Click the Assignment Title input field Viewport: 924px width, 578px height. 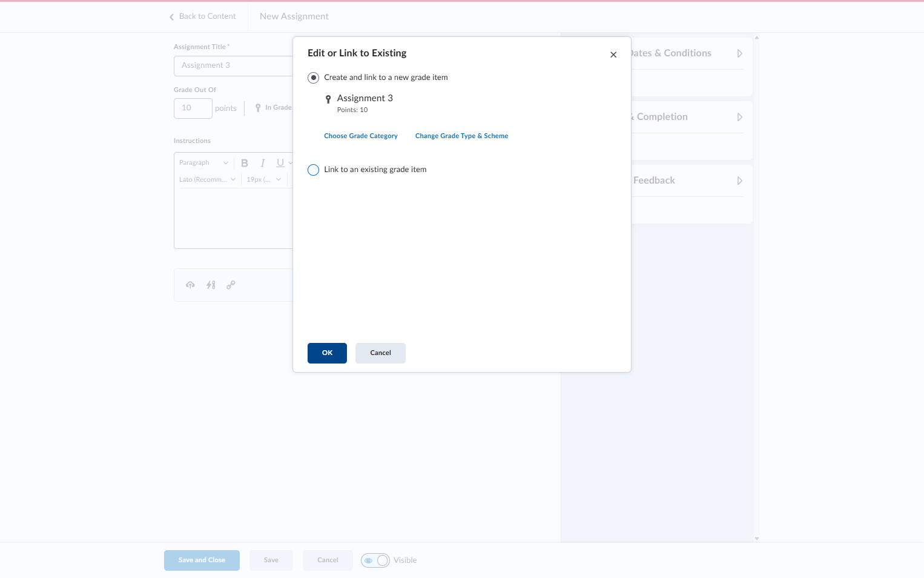click(x=234, y=66)
